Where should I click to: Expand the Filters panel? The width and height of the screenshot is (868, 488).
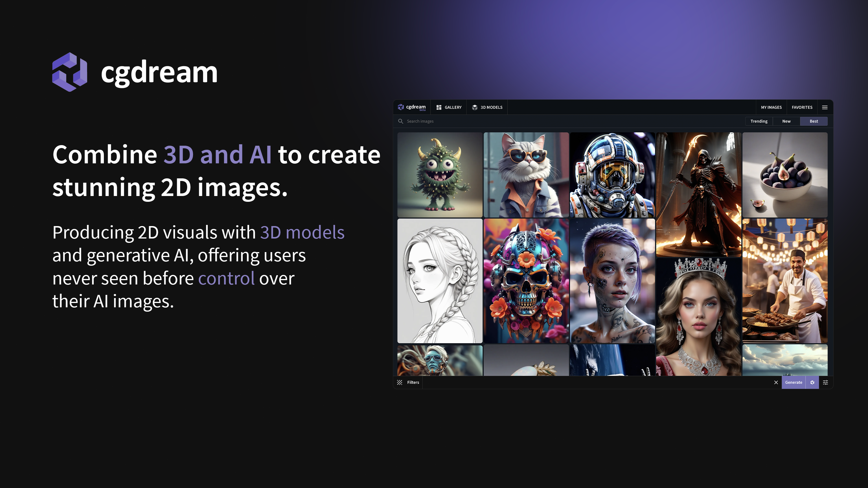[413, 382]
